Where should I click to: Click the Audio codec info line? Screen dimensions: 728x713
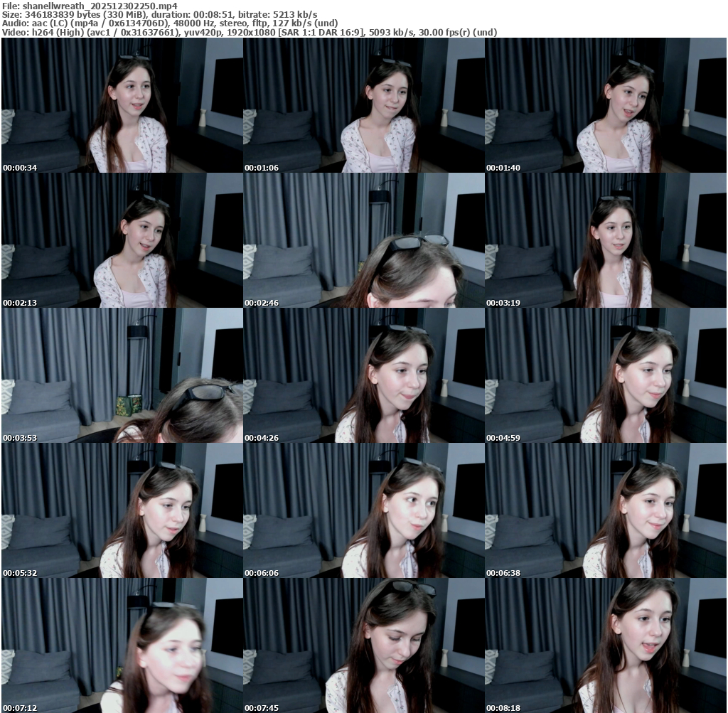click(171, 23)
